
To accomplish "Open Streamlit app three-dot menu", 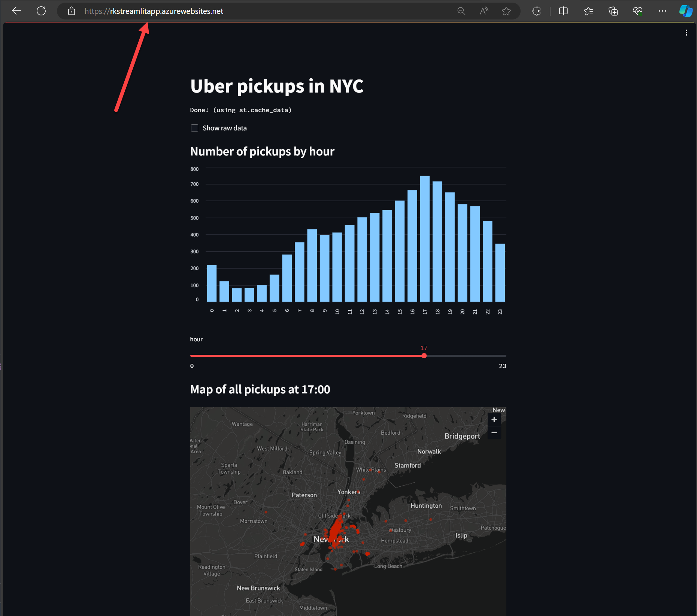I will [x=686, y=33].
